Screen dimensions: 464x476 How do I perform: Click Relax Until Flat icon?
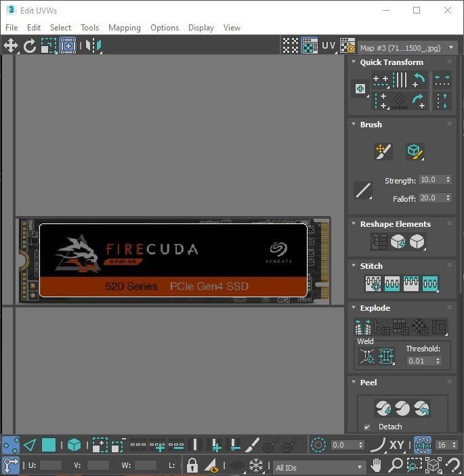click(x=398, y=242)
